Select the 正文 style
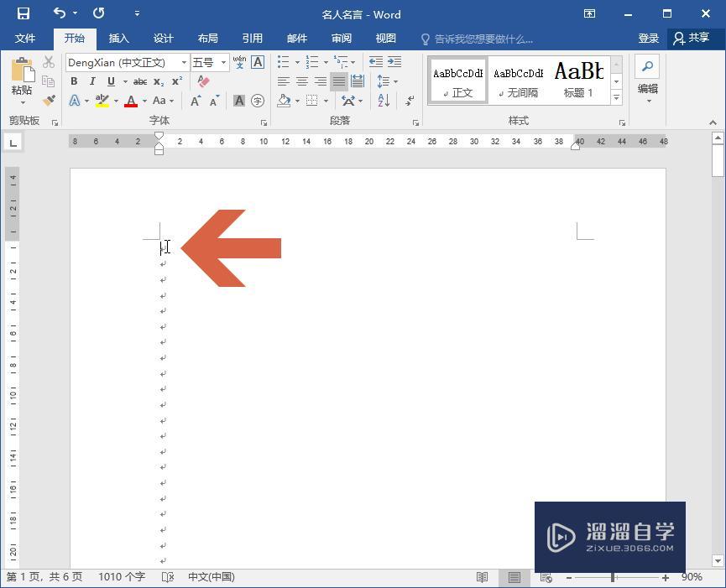 457,81
